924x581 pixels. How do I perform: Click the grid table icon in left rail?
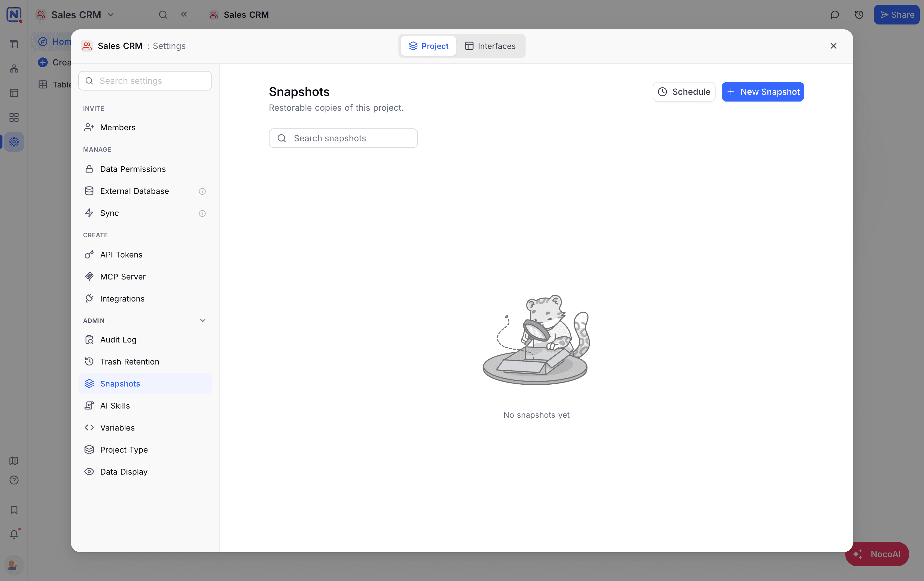click(14, 45)
